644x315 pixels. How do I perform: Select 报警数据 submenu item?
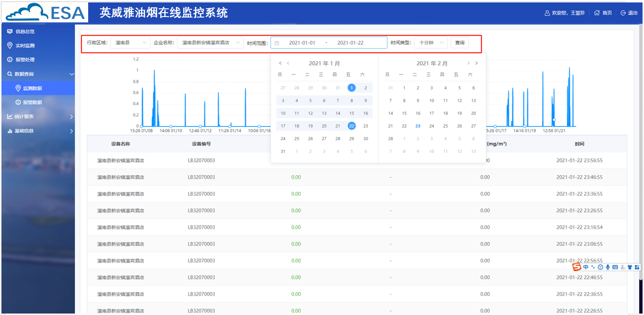pos(33,103)
